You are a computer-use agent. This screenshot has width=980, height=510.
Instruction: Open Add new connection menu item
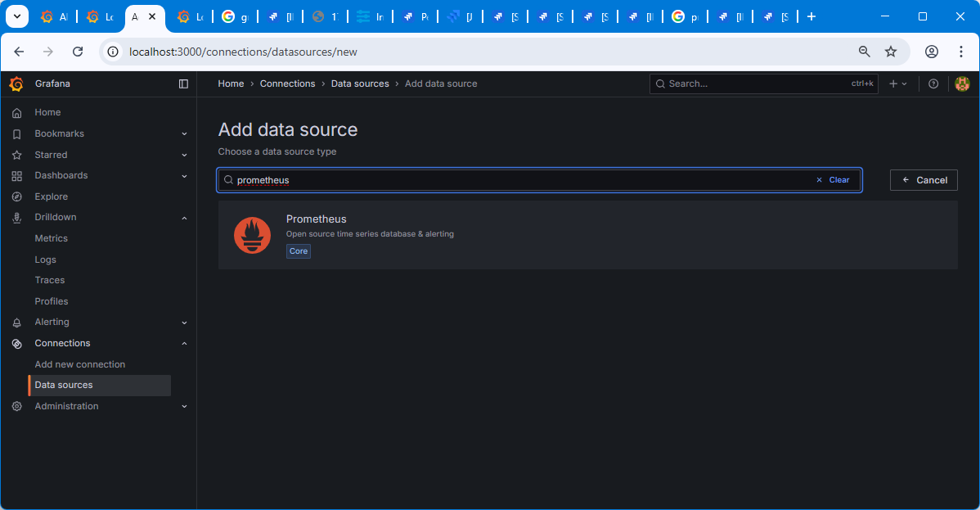click(79, 364)
